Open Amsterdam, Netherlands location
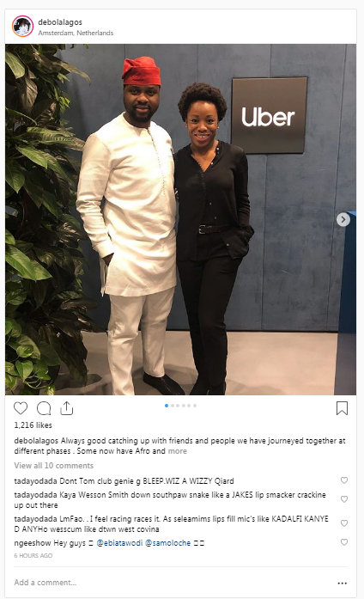 click(x=76, y=33)
